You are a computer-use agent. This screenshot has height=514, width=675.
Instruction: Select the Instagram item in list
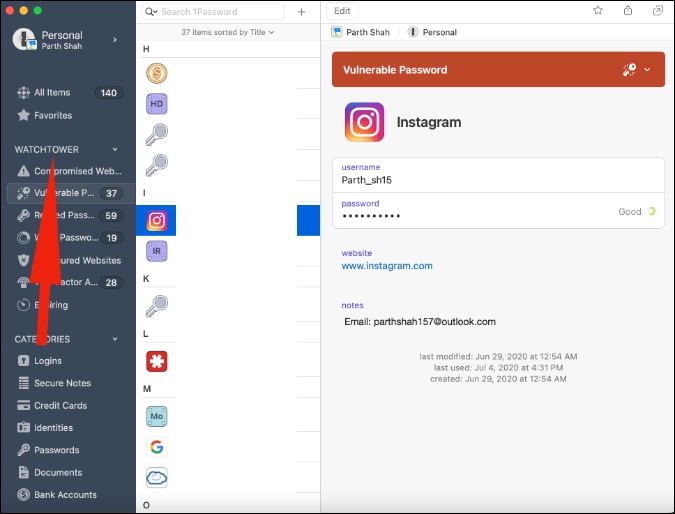tap(228, 220)
